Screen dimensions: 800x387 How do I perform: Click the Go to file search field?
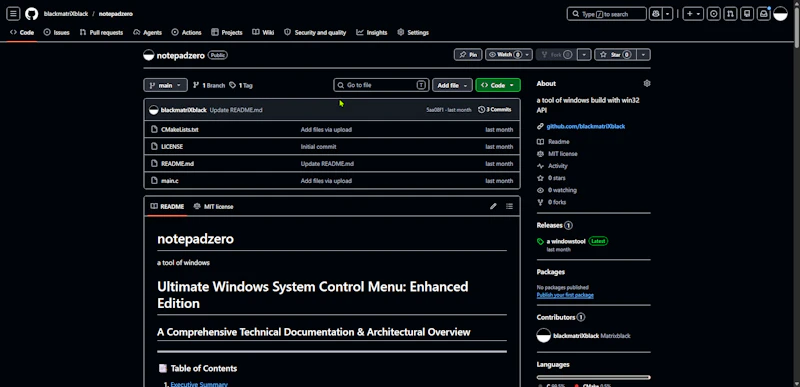pos(381,85)
